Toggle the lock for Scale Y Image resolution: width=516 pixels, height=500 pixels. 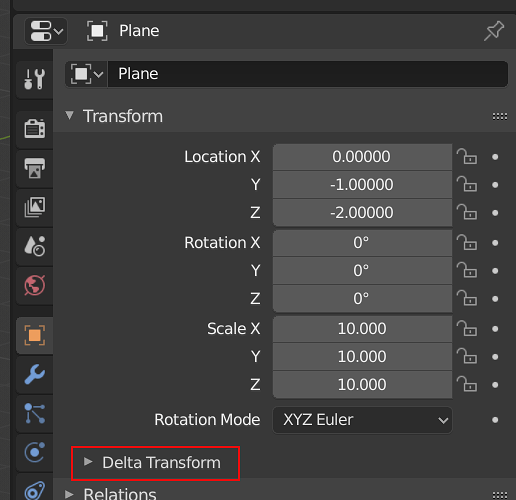coord(467,356)
